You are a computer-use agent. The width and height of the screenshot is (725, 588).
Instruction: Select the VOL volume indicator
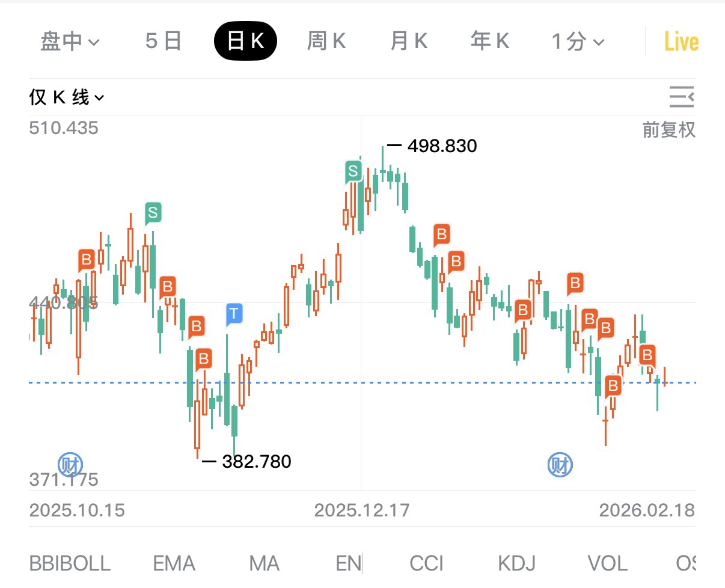point(607,563)
